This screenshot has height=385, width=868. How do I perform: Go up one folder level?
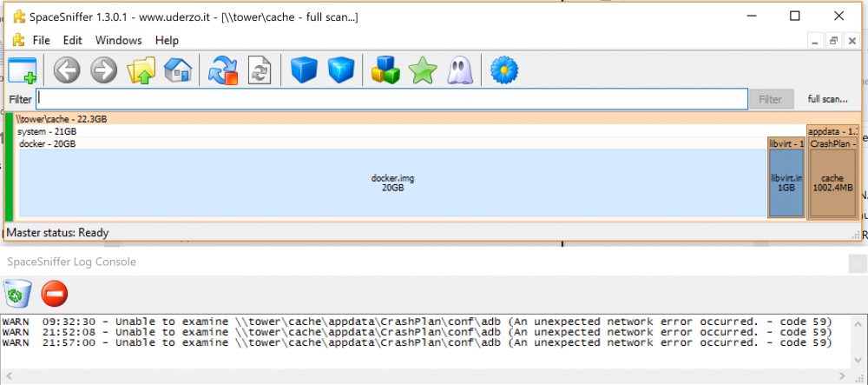point(141,70)
